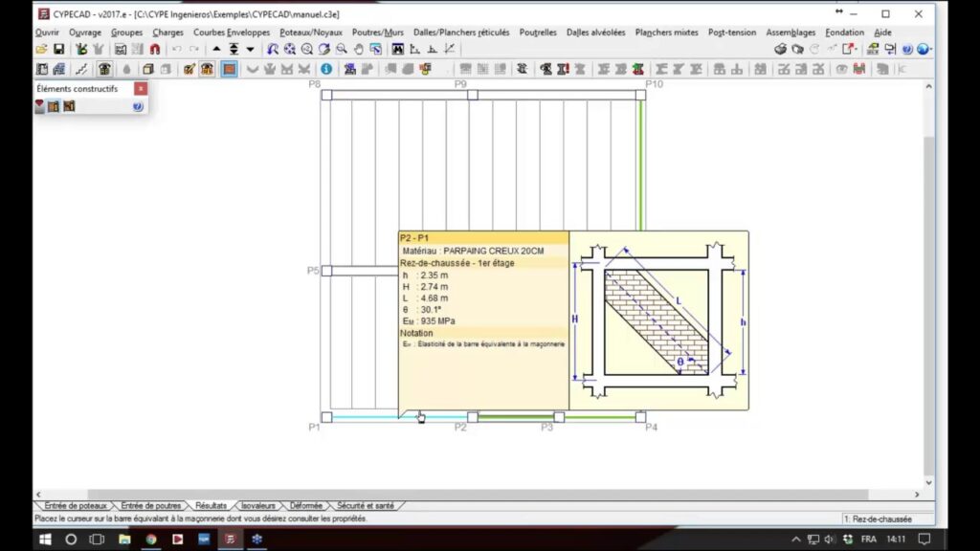Select the pan hand tool

(x=358, y=49)
